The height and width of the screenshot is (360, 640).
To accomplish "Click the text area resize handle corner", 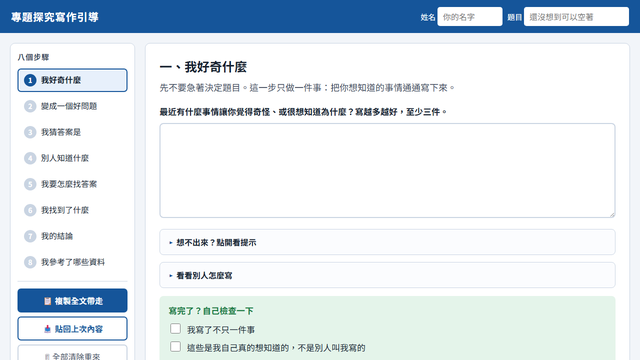I will (612, 214).
